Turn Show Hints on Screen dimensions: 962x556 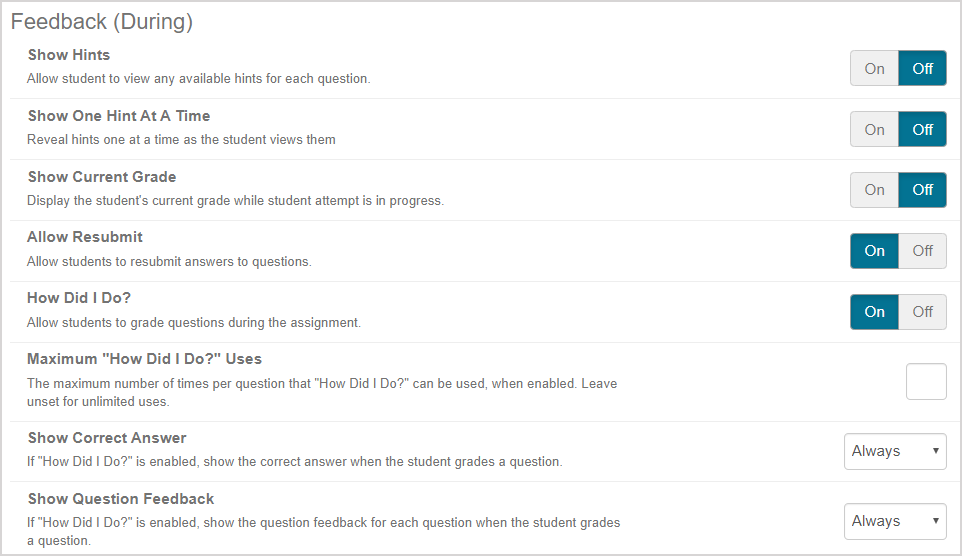click(874, 68)
